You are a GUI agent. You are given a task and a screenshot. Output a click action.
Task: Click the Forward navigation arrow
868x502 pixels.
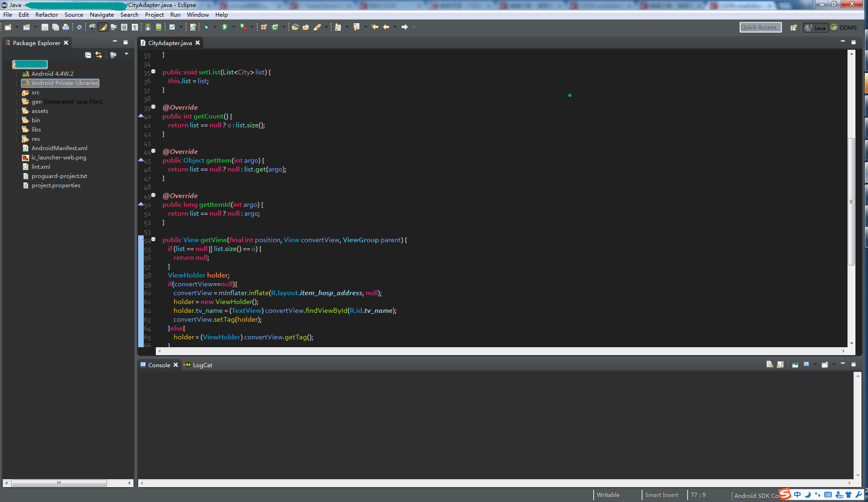405,27
